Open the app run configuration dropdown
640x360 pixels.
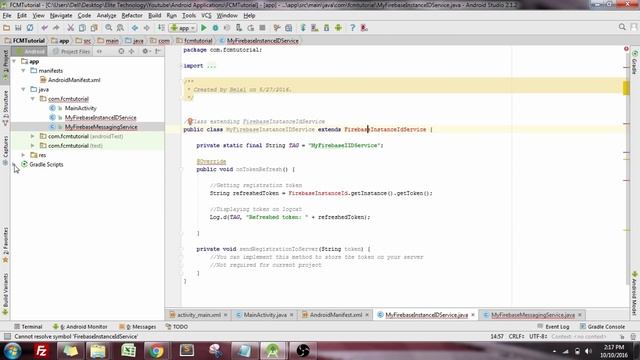(183, 28)
